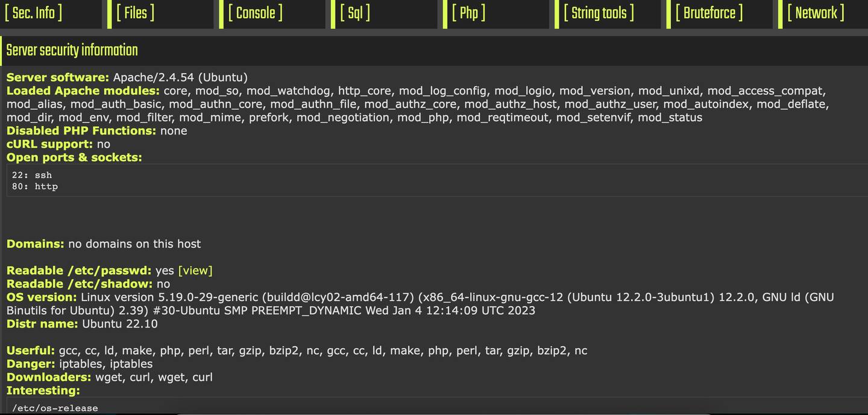Viewport: 868px width, 415px height.
Task: Click the Disabled PHP Functions label
Action: point(81,130)
